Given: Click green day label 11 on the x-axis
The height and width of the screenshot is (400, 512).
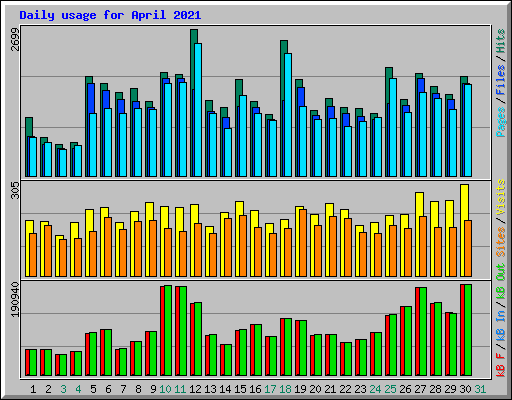Looking at the screenshot, I should coord(180,389).
